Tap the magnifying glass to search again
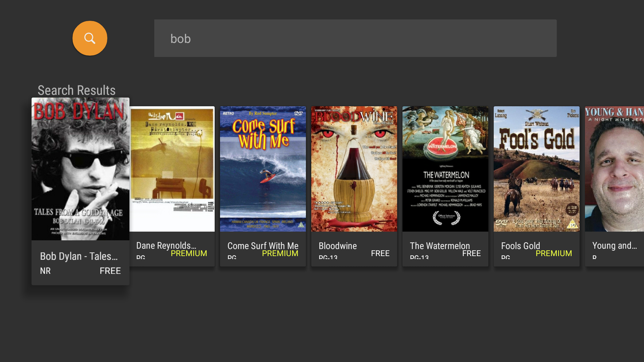The width and height of the screenshot is (644, 362). [90, 38]
